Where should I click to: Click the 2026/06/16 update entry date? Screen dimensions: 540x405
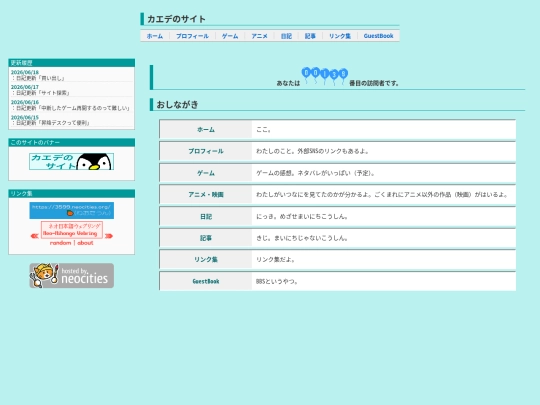click(x=25, y=102)
